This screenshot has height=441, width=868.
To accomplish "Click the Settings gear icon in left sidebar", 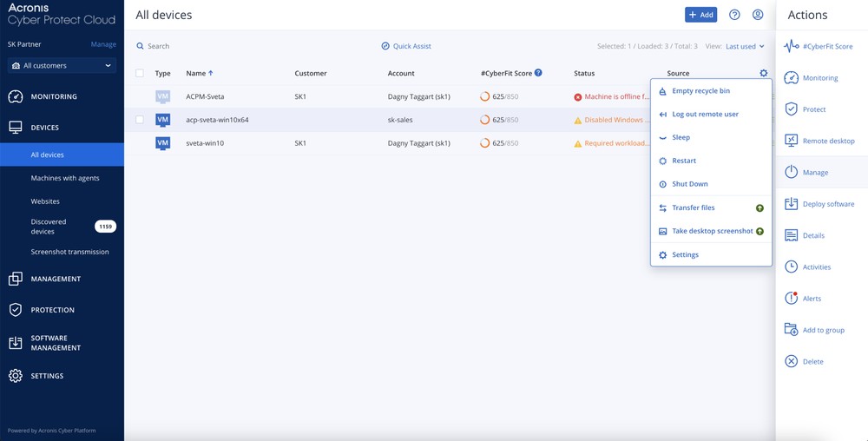I will point(16,376).
